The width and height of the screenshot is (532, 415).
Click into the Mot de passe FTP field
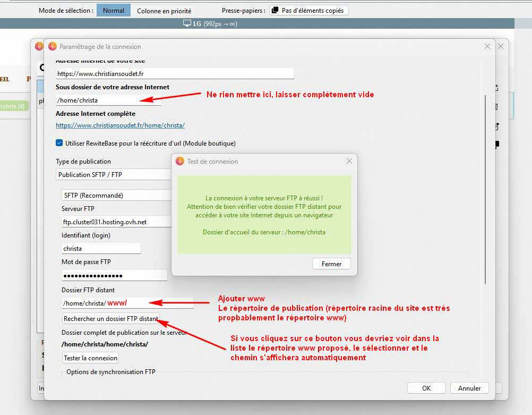(114, 275)
